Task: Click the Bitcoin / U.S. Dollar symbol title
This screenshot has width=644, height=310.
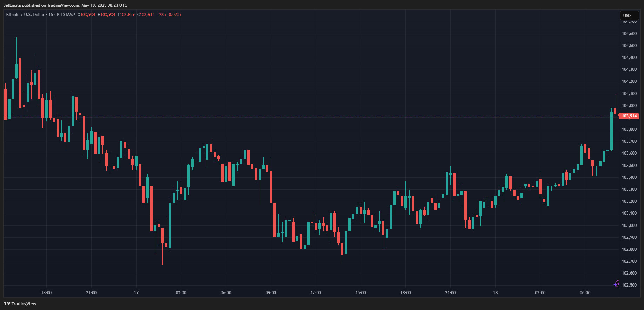Action: (25, 15)
